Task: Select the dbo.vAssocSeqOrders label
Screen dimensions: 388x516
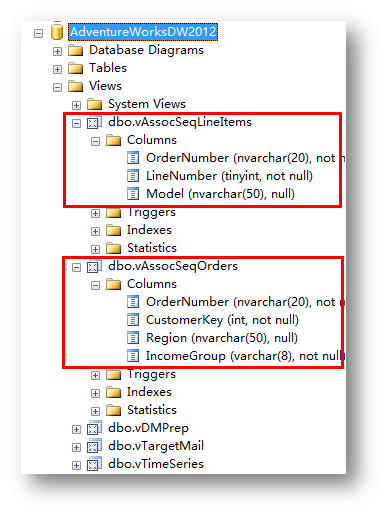Action: coord(173,266)
